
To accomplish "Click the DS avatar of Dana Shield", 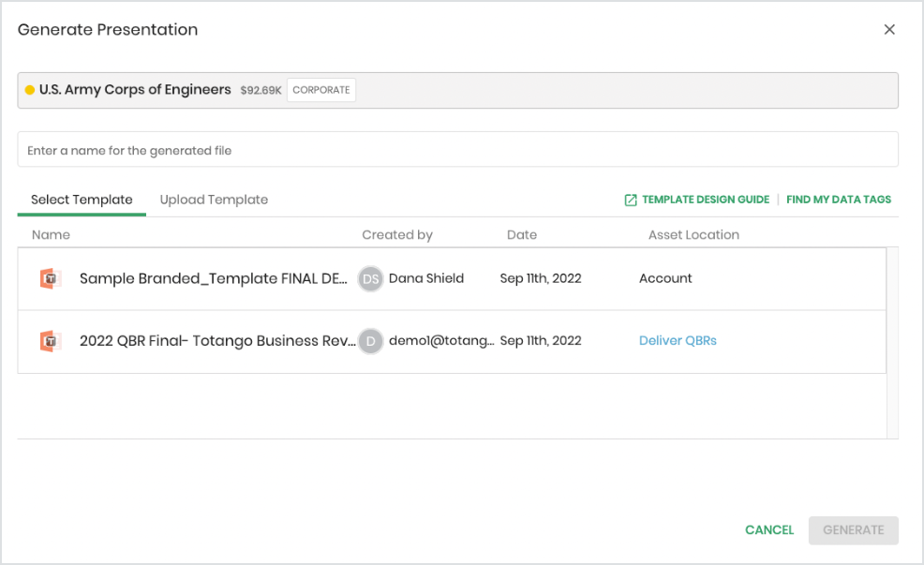I will [x=371, y=278].
